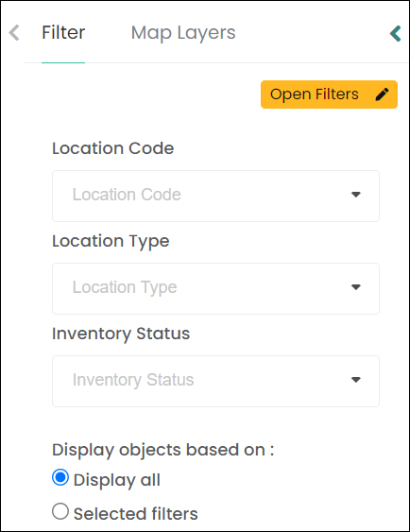Switch to the Map Layers tab
The height and width of the screenshot is (532, 410).
(183, 33)
